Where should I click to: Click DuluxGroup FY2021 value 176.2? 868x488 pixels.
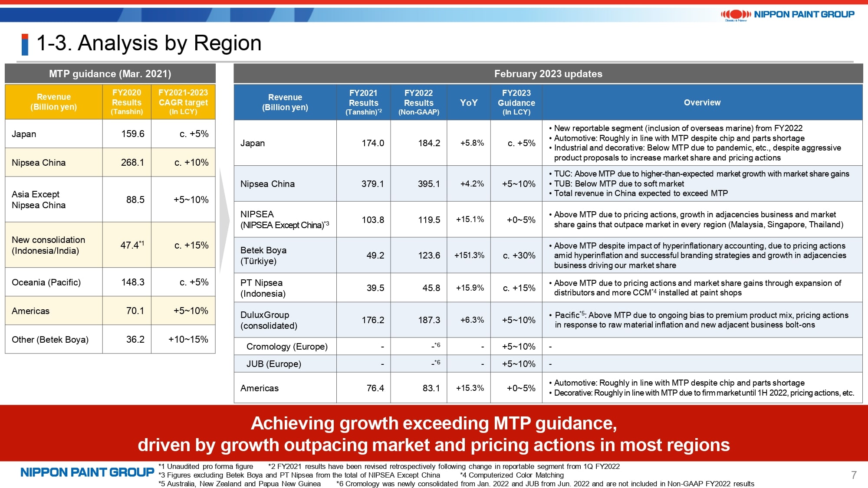pos(373,320)
